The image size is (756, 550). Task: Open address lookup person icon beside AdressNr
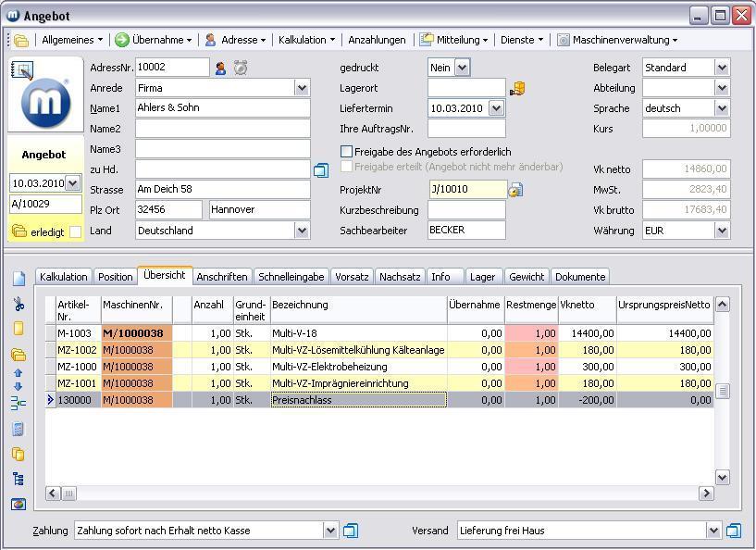pyautogui.click(x=220, y=68)
